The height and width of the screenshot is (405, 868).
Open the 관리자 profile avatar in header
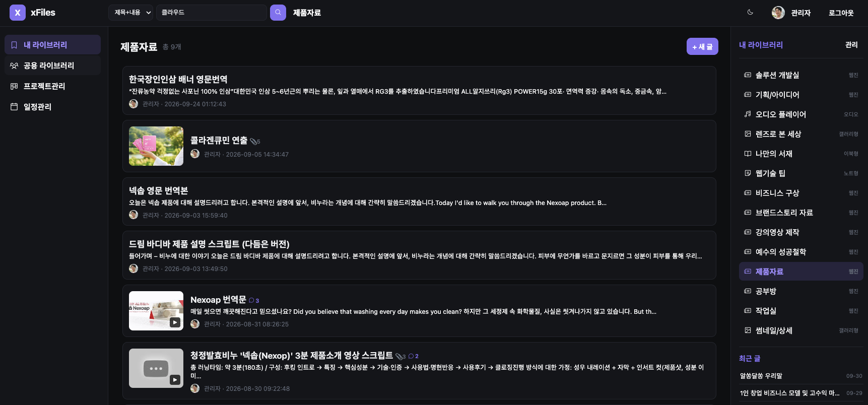778,13
